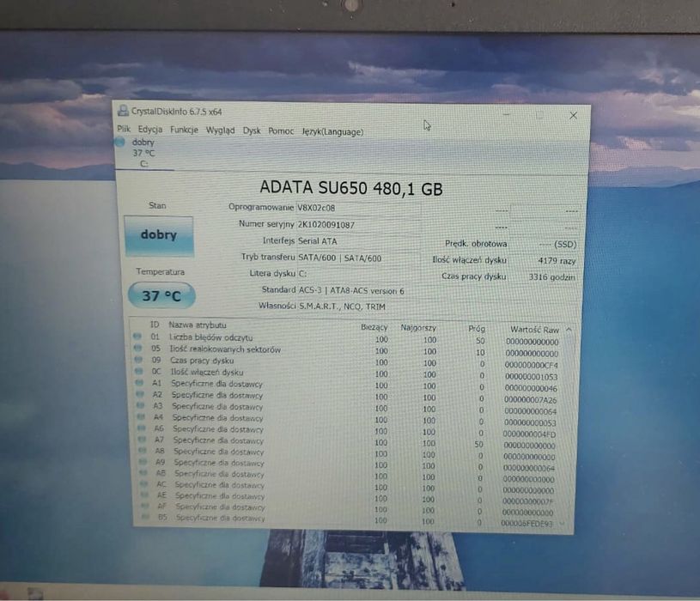Click the SATA/600 | SATA/600 transfer mode field
Screen dimensions: 700x601
click(358, 258)
